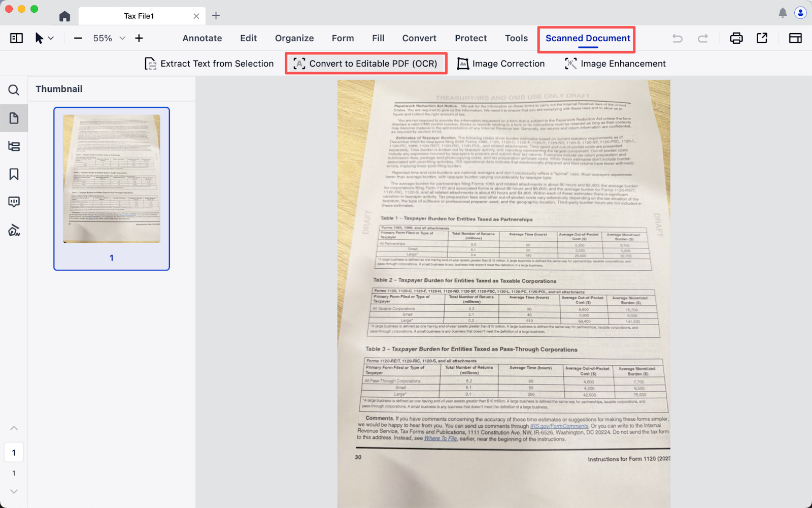Screen dimensions: 812x508
Task: Expand the 55% zoom level dropdown
Action: (x=122, y=38)
